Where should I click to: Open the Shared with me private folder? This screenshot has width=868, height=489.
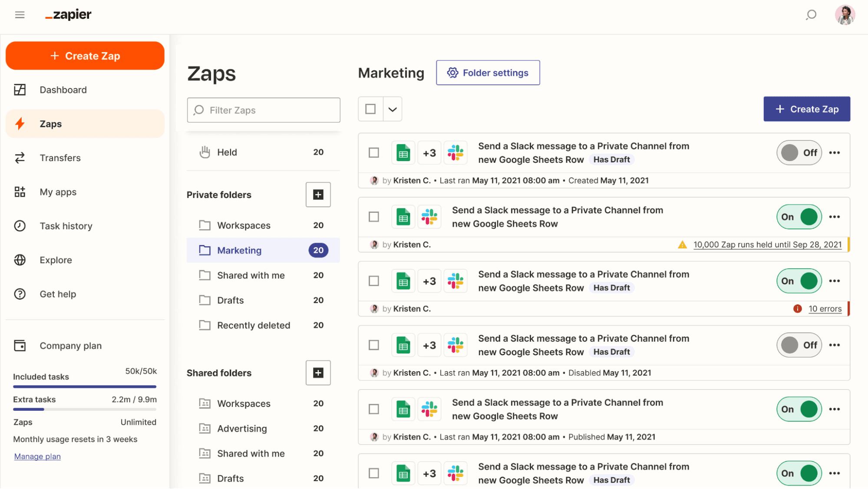coord(251,275)
